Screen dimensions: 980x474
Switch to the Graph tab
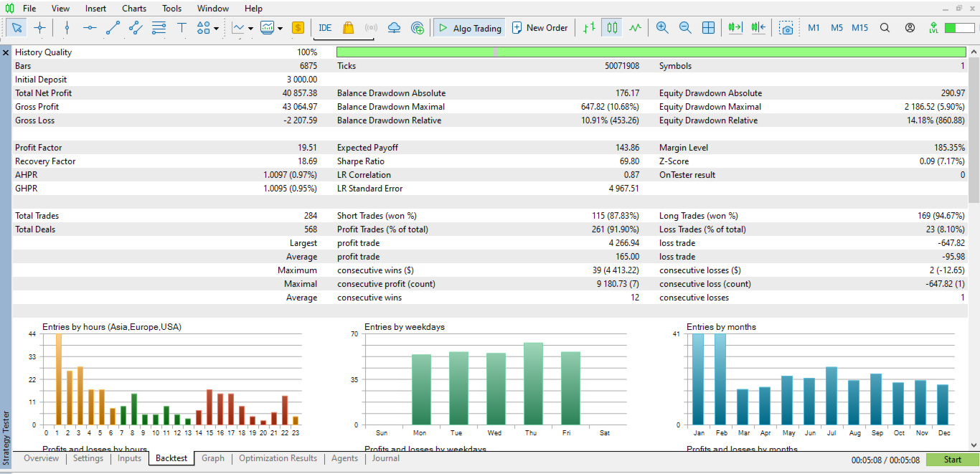213,458
